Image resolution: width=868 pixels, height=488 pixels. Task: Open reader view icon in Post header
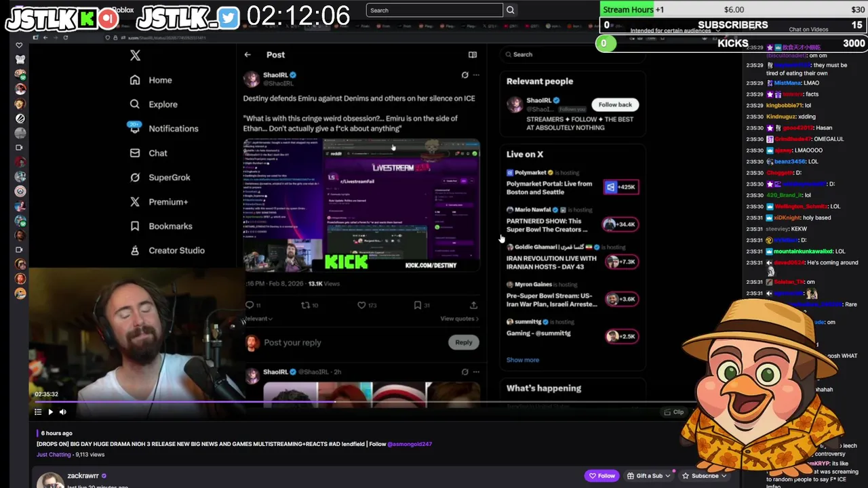(473, 55)
